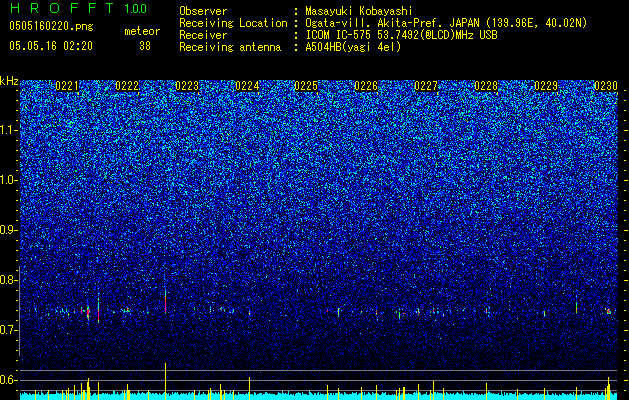
Task: Click the 0.6 kHz axis label
Action: click(9, 380)
